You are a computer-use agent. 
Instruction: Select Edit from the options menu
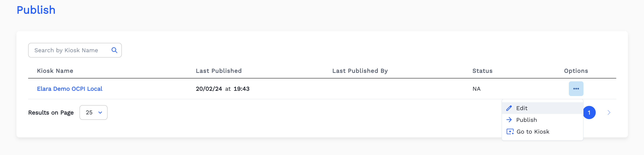[522, 108]
